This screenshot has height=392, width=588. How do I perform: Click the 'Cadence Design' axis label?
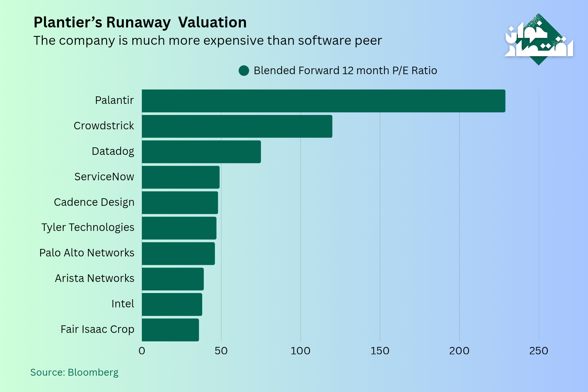click(x=94, y=202)
